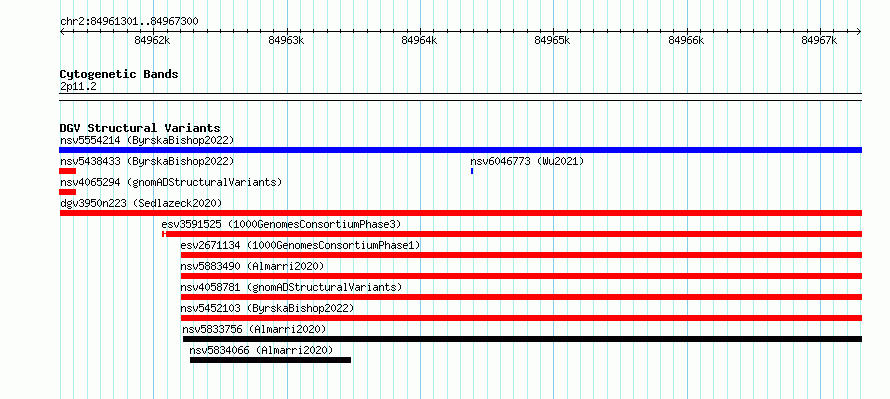Image resolution: width=890 pixels, height=399 pixels.
Task: Click the short red nsv5438433 bar
Action: coord(68,171)
